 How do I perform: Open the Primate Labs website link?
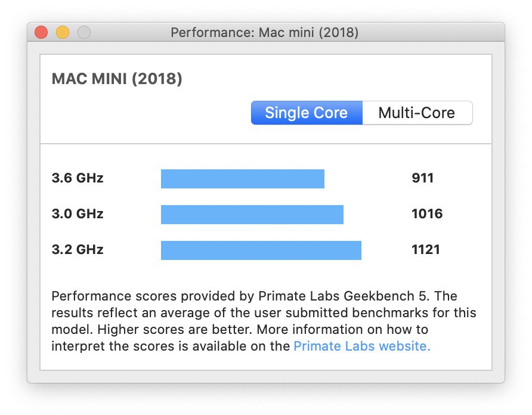pyautogui.click(x=361, y=346)
